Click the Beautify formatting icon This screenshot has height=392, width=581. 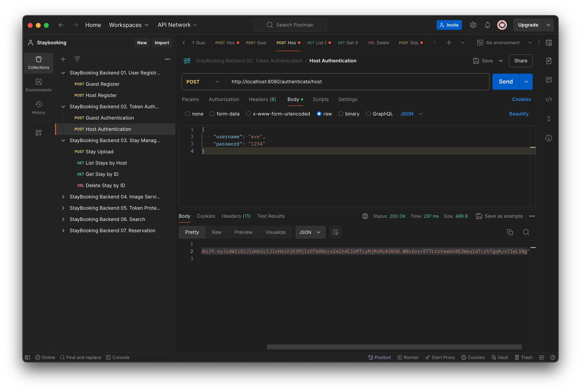point(519,114)
